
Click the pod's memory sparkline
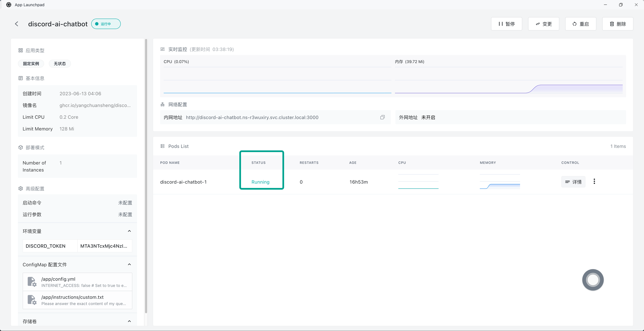tap(500, 181)
